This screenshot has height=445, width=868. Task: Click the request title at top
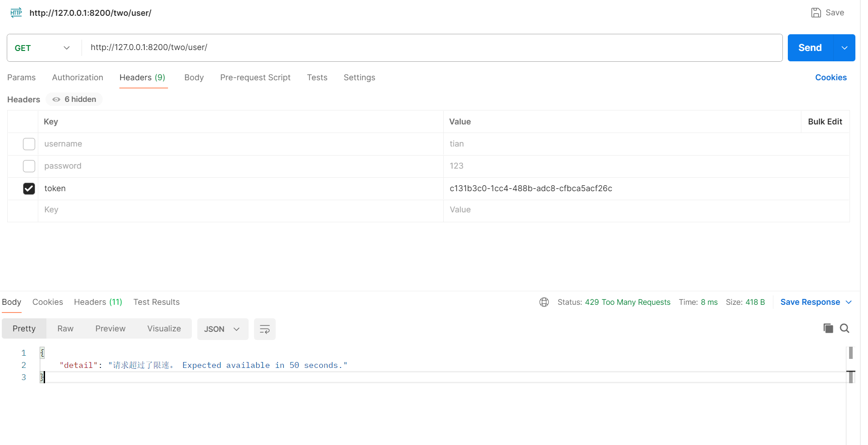click(90, 13)
